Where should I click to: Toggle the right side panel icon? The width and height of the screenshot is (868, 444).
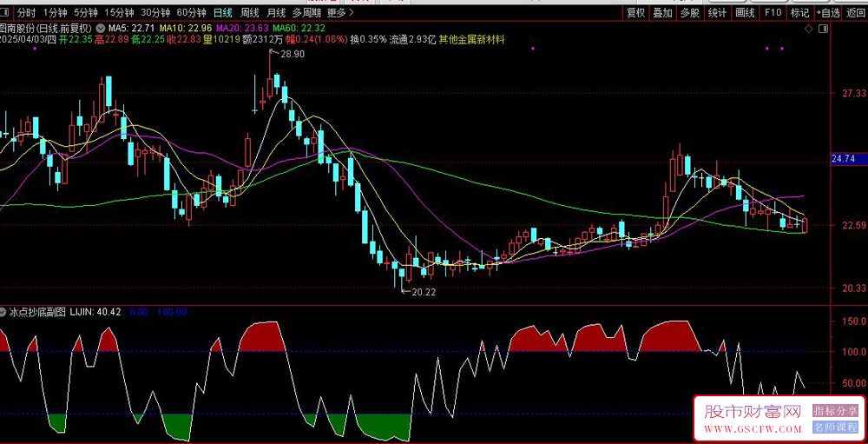[824, 29]
